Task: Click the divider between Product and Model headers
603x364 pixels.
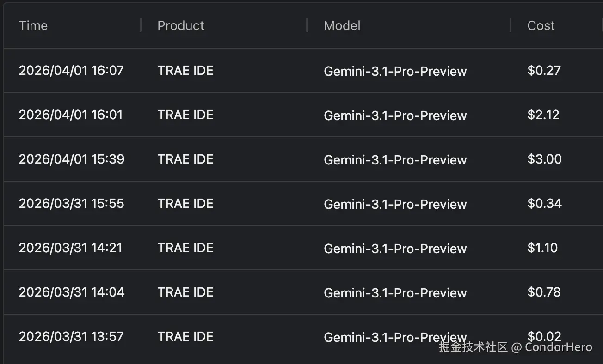Action: coord(307,25)
